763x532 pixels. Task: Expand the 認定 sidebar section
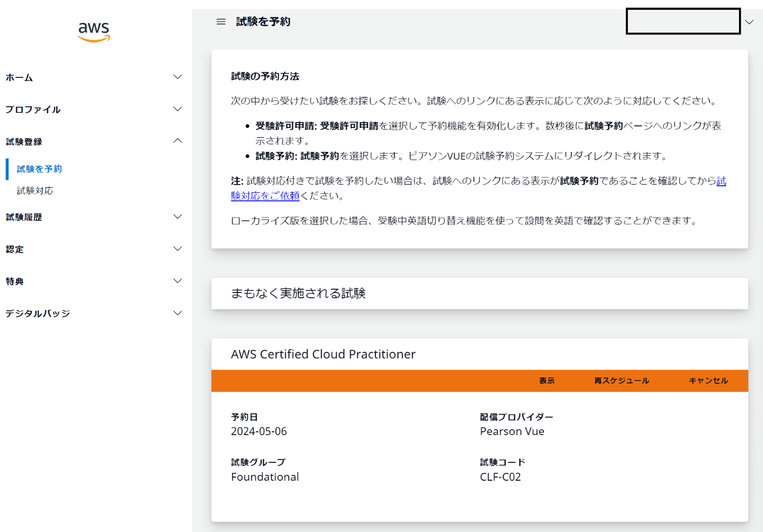(x=93, y=249)
